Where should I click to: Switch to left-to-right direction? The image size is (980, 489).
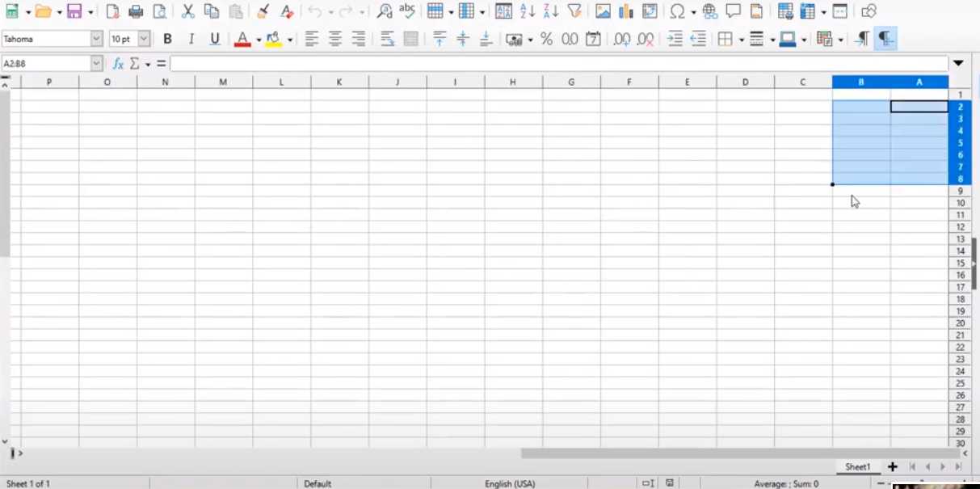click(863, 39)
